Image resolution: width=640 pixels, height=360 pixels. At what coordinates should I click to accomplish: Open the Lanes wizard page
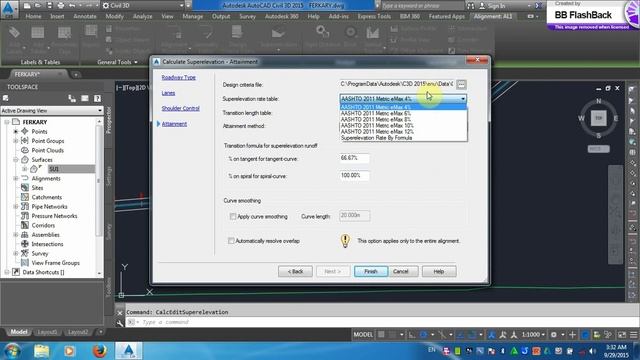[x=168, y=93]
